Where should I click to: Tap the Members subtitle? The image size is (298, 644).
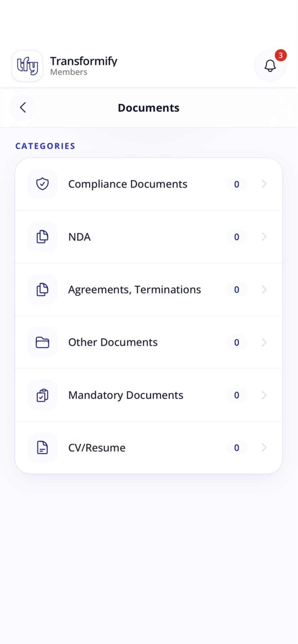pyautogui.click(x=69, y=72)
